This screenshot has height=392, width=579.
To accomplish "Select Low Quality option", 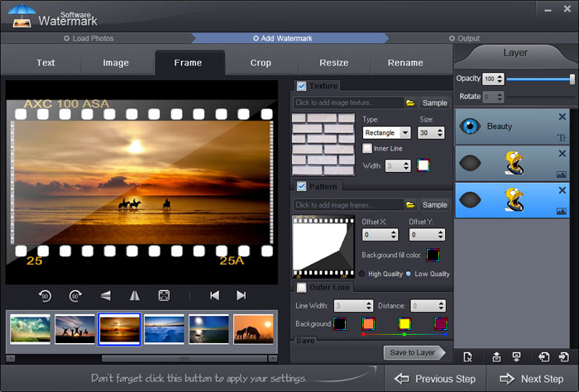I will (409, 274).
